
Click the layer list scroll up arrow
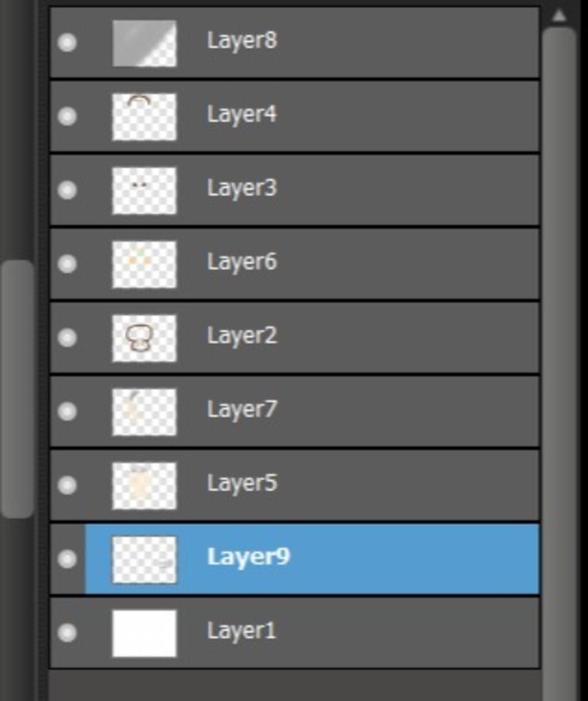coord(559,16)
